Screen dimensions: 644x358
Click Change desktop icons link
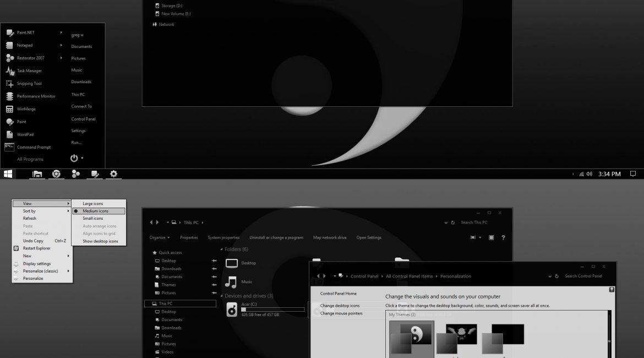(340, 305)
